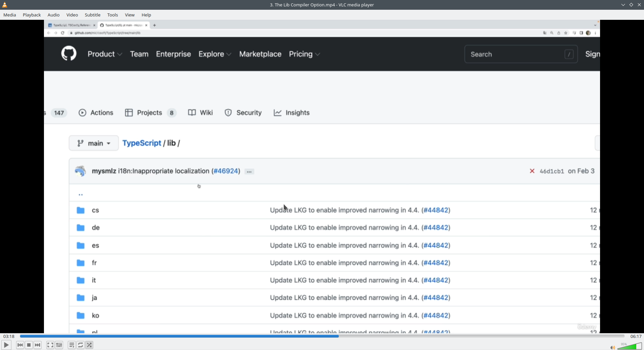
Task: Click the red failed status X icon
Action: [532, 171]
